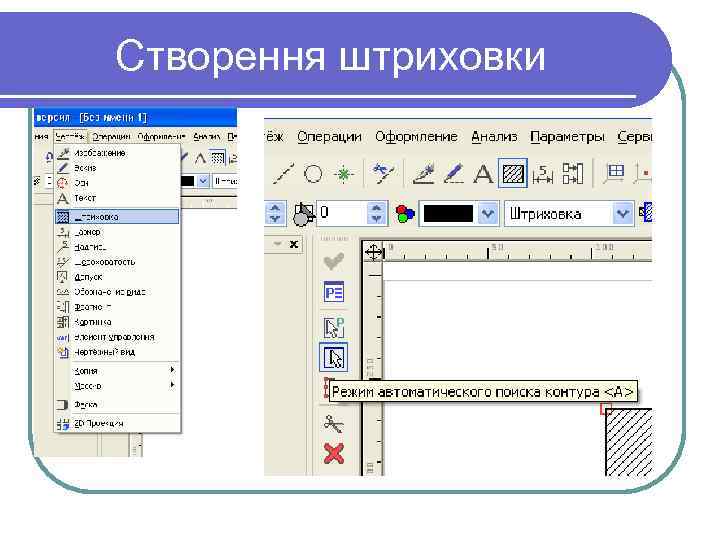
Task: Choose Эскиз from left dropdown menu
Action: [x=117, y=168]
